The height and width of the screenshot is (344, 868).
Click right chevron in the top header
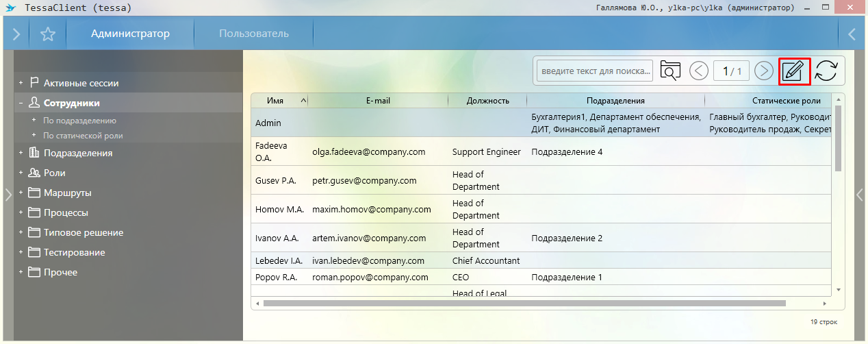(x=852, y=34)
